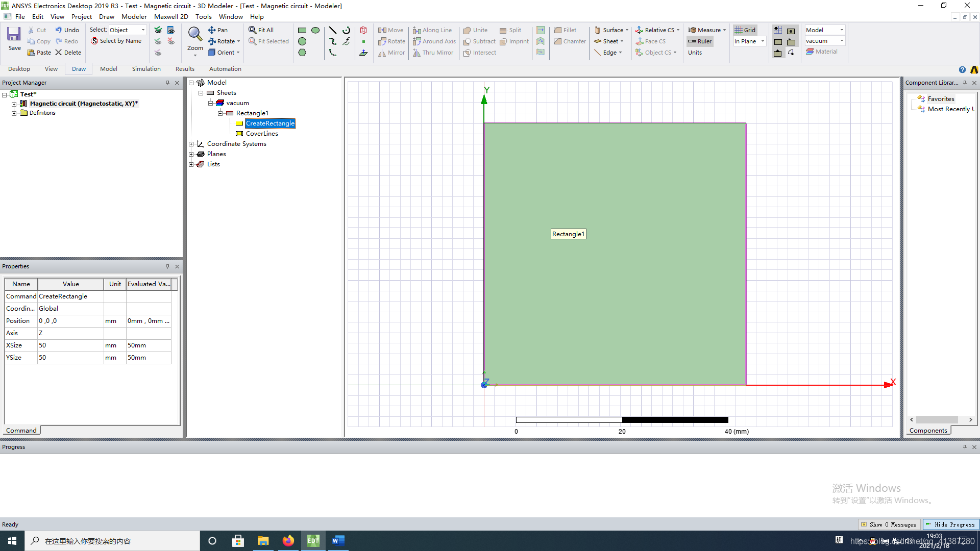Toggle grid snap mode icon
Screen dimensions: 980x551
coord(778,30)
